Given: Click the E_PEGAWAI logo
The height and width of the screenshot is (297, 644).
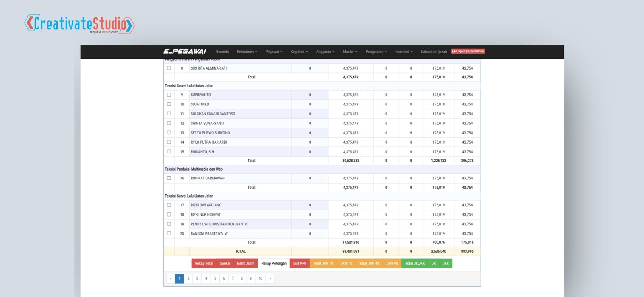Looking at the screenshot, I should click(x=185, y=52).
